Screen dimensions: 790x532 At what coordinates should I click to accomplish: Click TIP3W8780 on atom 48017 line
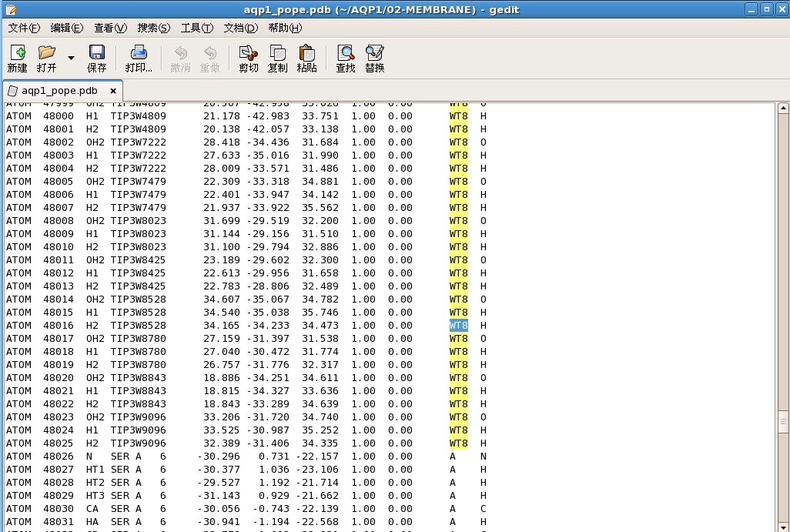tap(138, 339)
